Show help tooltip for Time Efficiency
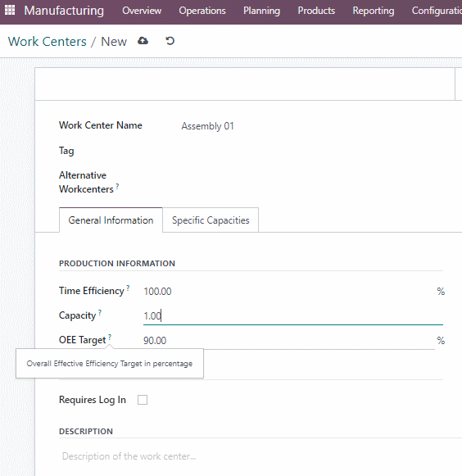462x476 pixels. tap(128, 287)
